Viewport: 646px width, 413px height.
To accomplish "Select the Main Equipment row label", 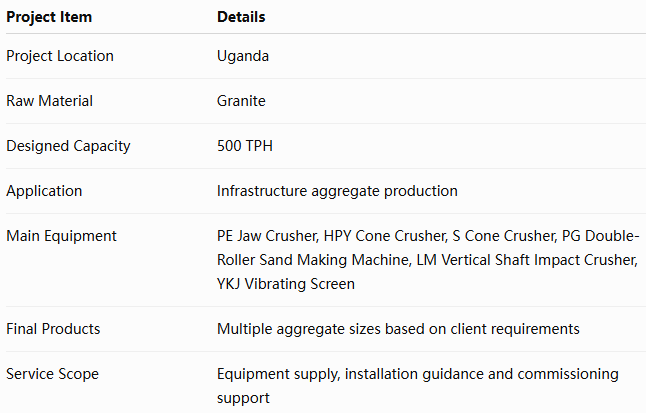I will click(61, 236).
